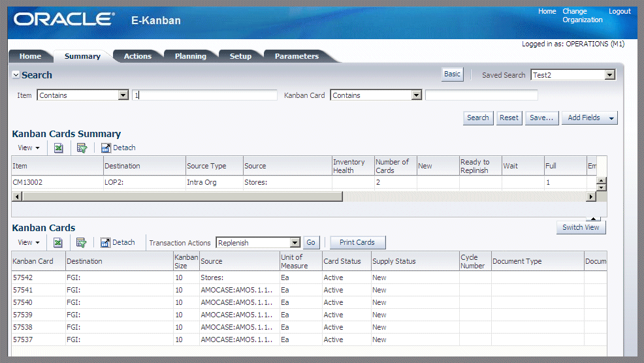644x363 pixels.
Task: Select the Summary tab
Action: tap(82, 56)
